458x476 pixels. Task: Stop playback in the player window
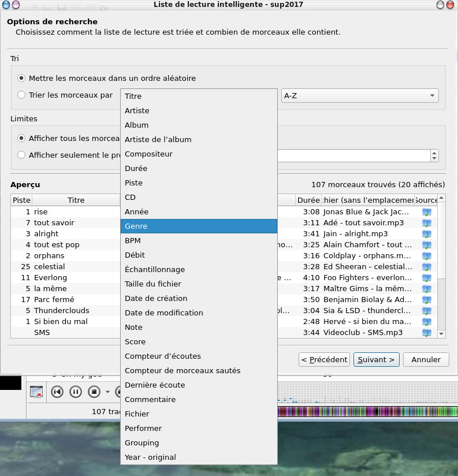click(94, 392)
